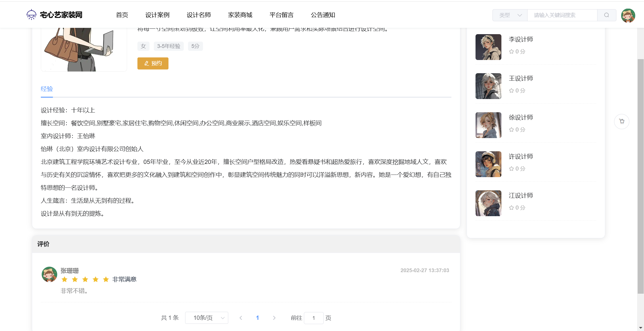The image size is (644, 331).
Task: Open the 设计案例 menu item
Action: (157, 15)
